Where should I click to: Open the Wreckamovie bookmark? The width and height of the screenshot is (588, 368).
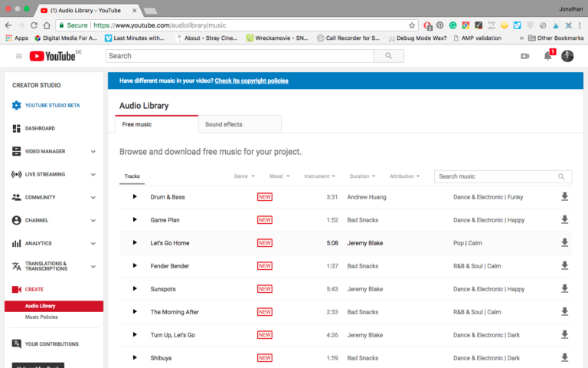coord(277,38)
